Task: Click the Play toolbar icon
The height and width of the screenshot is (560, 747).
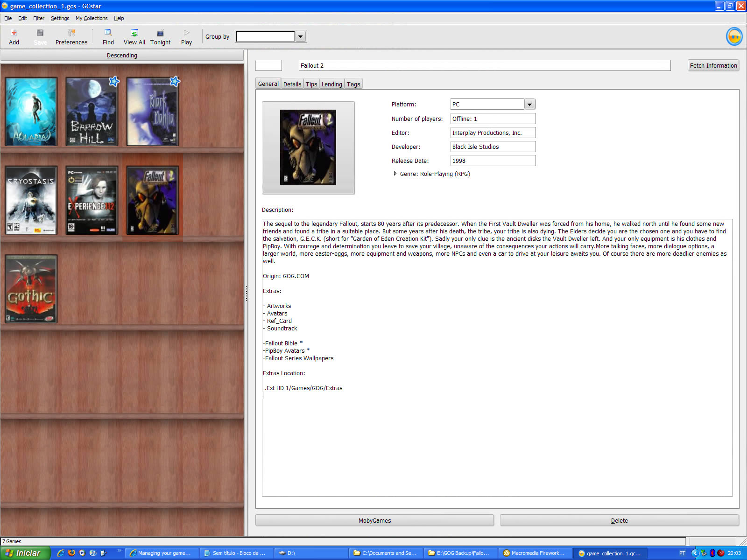Action: (186, 36)
